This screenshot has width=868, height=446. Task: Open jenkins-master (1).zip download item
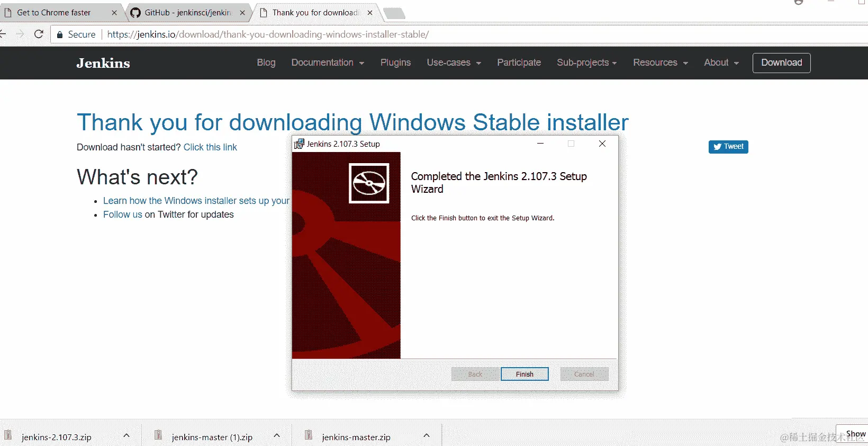[212, 437]
